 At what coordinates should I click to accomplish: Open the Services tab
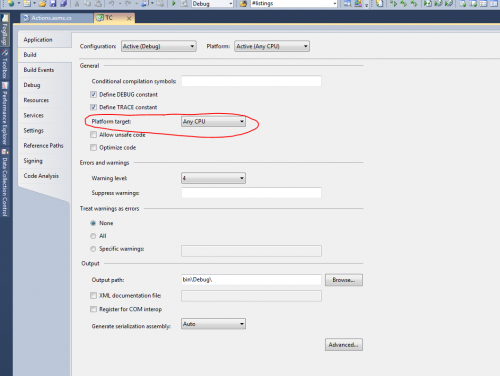tap(45, 115)
